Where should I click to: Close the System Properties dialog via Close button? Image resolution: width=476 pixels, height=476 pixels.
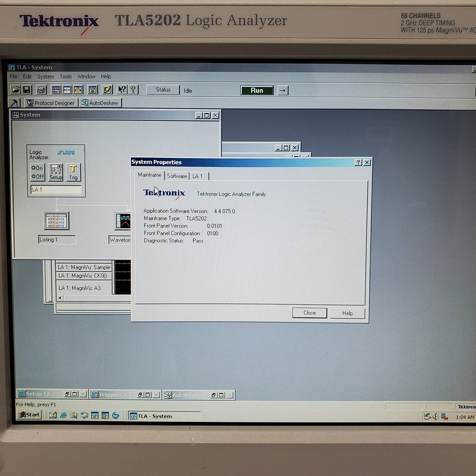pyautogui.click(x=309, y=313)
